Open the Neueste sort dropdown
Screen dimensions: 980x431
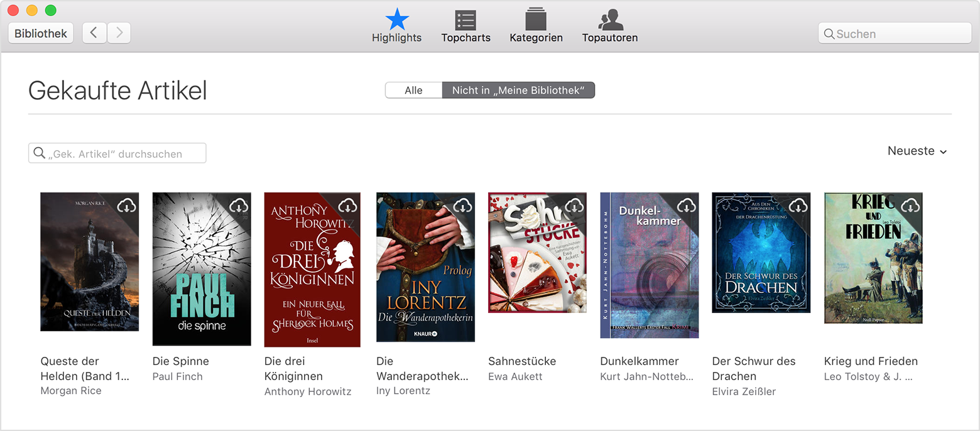(917, 151)
